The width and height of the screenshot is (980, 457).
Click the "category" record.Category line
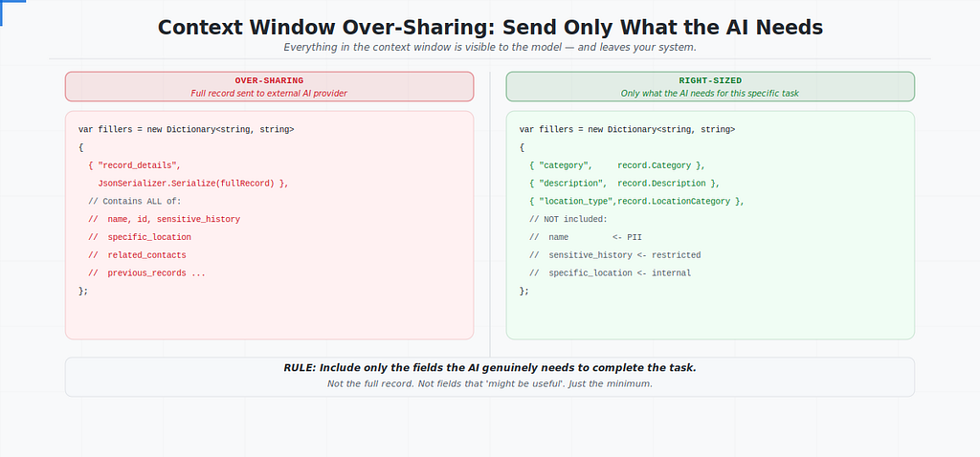pyautogui.click(x=617, y=165)
